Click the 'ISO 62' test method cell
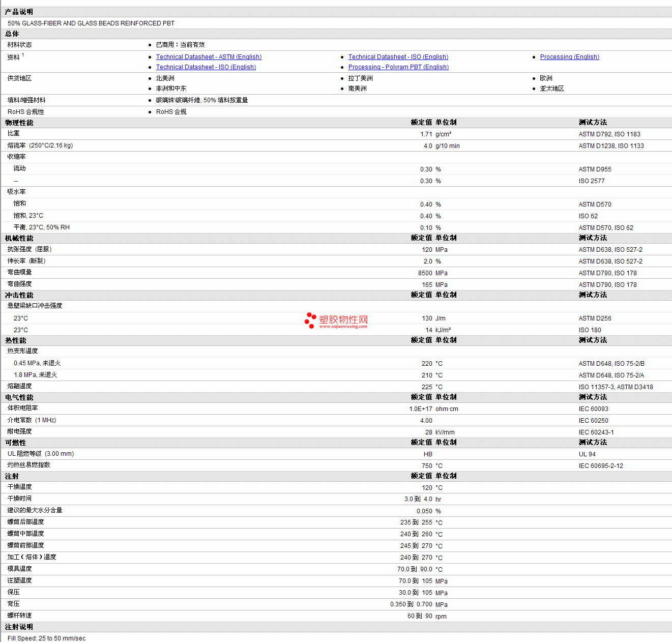 pos(588,216)
